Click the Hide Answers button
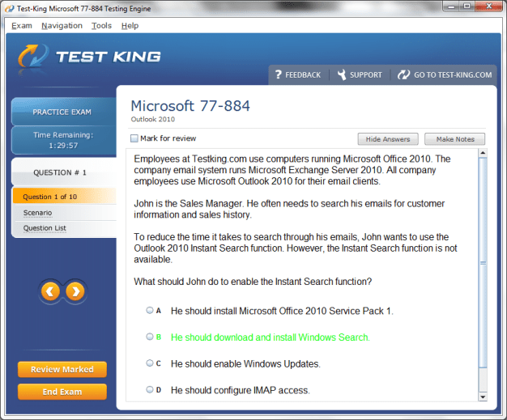This screenshot has height=420, width=507. [388, 139]
